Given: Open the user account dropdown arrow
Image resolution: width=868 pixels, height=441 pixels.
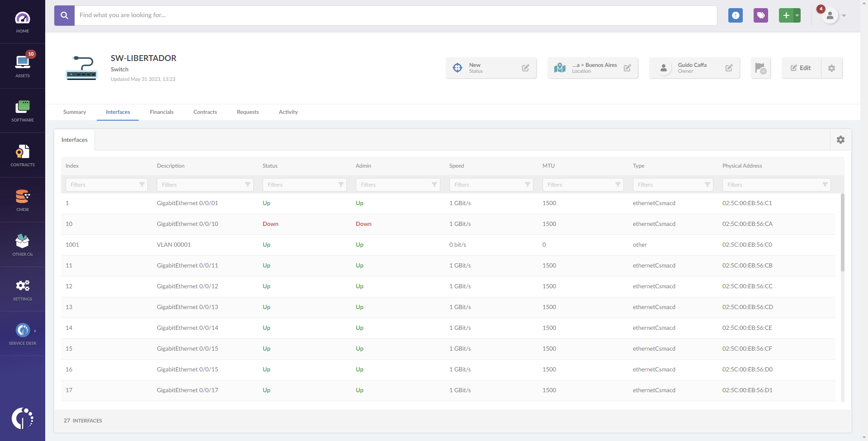Looking at the screenshot, I should [844, 16].
